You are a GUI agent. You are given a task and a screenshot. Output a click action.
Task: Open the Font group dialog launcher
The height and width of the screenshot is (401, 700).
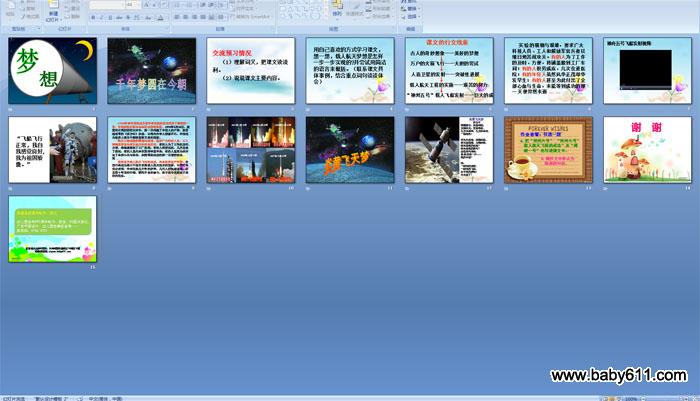[167, 29]
